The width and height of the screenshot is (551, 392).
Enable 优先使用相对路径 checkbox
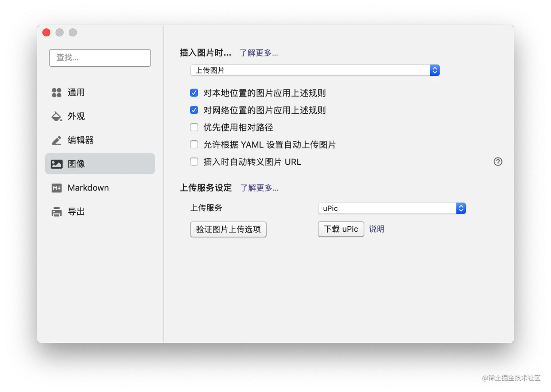pyautogui.click(x=194, y=127)
